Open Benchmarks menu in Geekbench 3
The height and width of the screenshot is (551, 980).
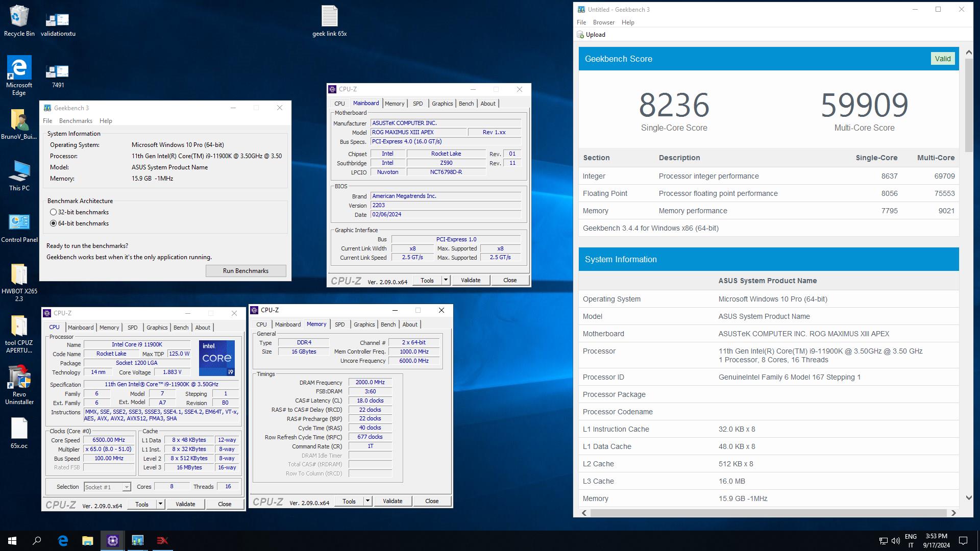76,121
